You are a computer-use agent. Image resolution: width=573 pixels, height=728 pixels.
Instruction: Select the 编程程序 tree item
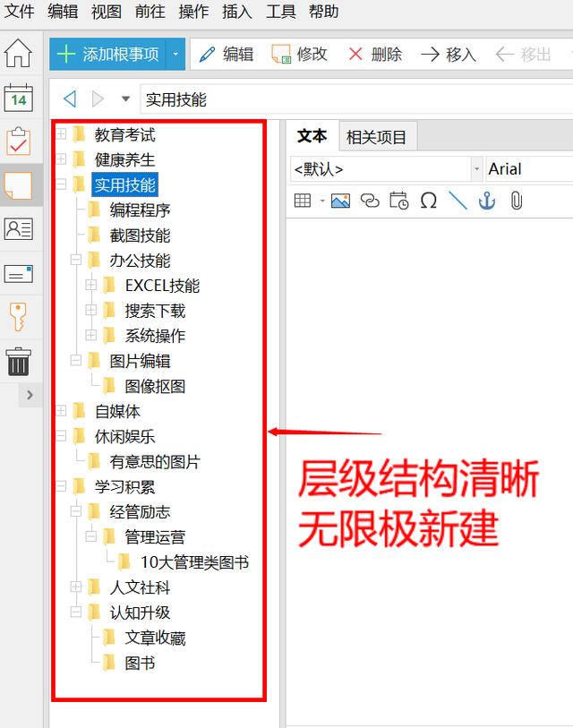click(x=140, y=210)
